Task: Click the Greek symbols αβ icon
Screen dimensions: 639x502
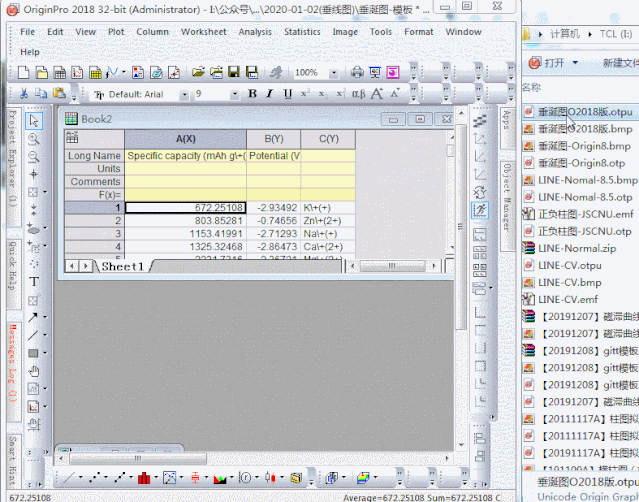Action: pyautogui.click(x=357, y=94)
